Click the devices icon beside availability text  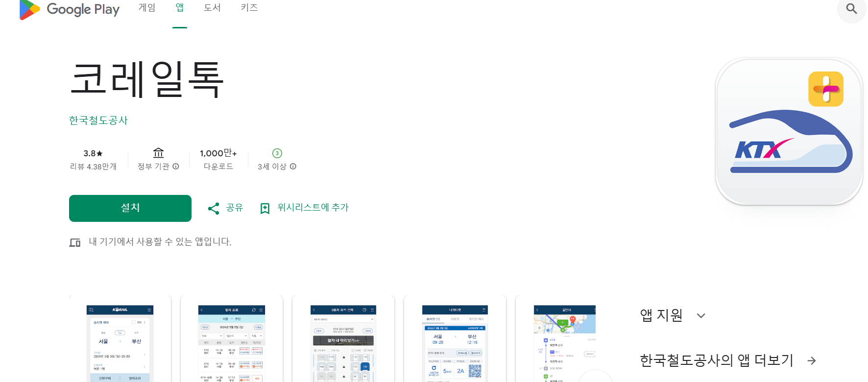pos(75,242)
